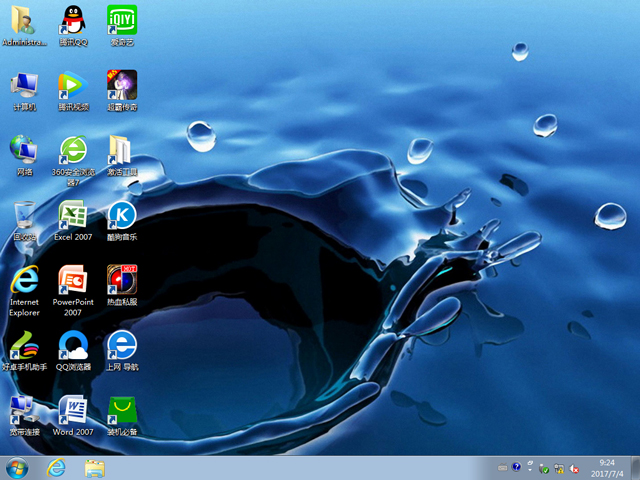Select the Recycle Bin icon
640x480 pixels.
click(24, 215)
